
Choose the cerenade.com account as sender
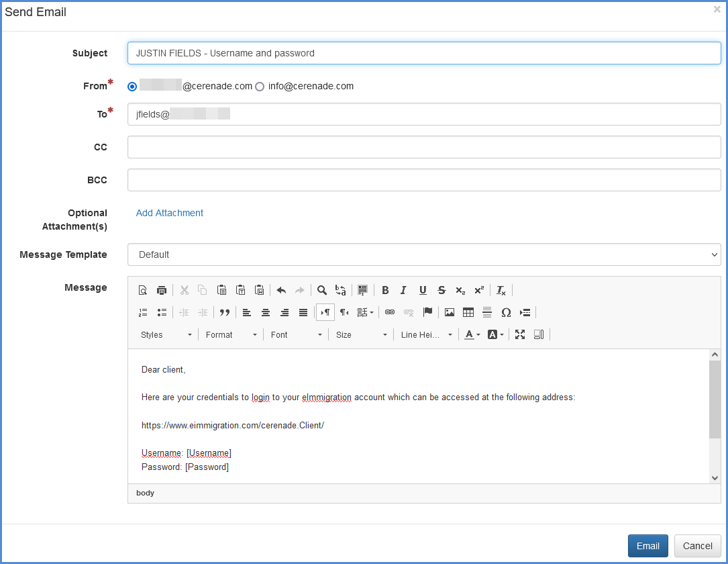pos(132,86)
